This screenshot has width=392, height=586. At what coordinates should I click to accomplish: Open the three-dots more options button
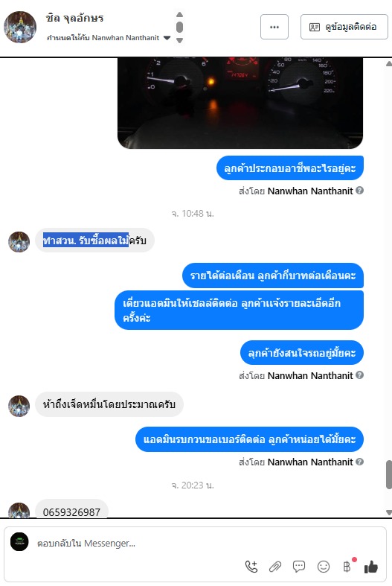click(x=274, y=27)
